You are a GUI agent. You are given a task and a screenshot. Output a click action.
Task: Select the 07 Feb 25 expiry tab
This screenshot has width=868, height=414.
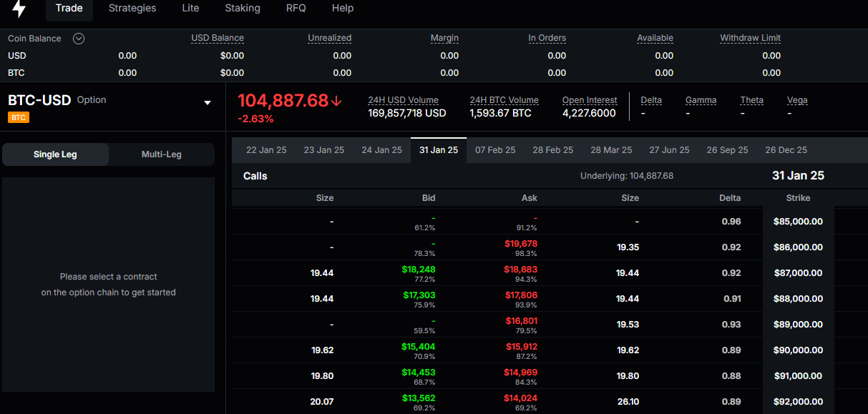(495, 150)
